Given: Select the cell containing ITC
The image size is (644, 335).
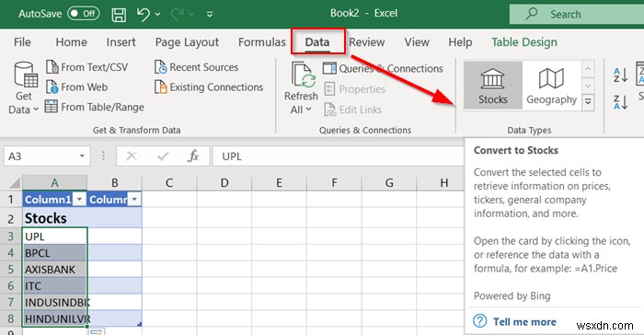Looking at the screenshot, I should [x=54, y=285].
